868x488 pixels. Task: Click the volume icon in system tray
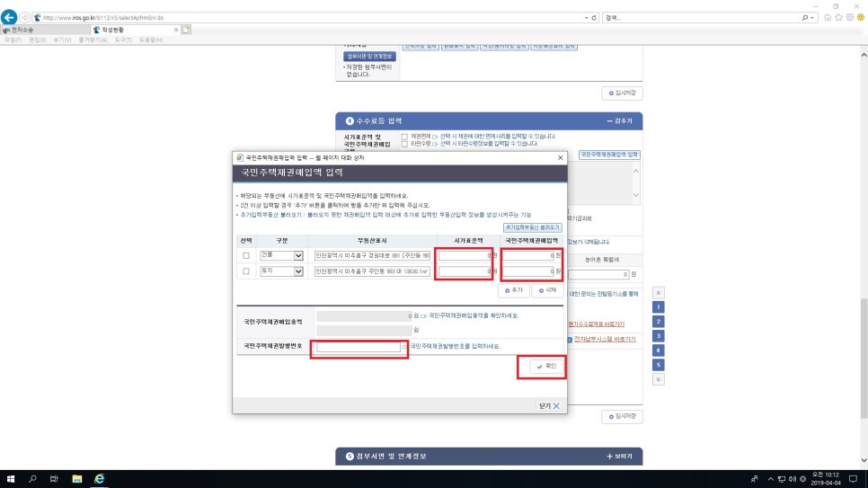[x=793, y=479]
